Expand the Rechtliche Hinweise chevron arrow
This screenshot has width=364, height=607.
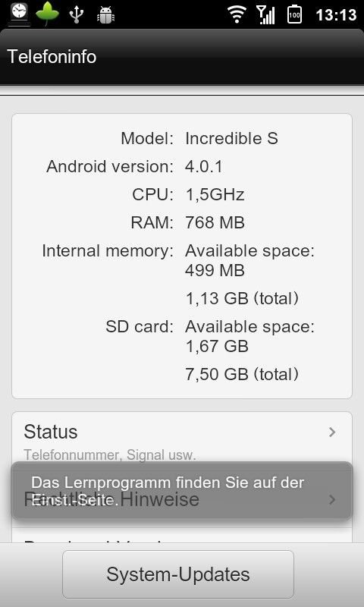click(332, 499)
